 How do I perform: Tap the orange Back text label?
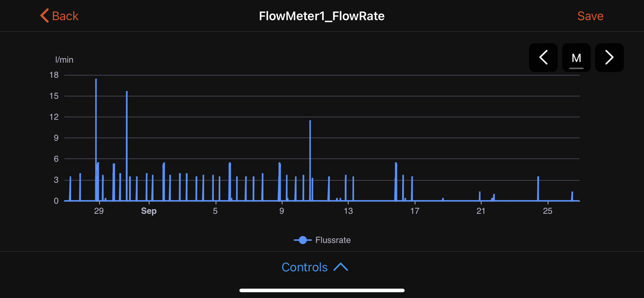pyautogui.click(x=65, y=16)
